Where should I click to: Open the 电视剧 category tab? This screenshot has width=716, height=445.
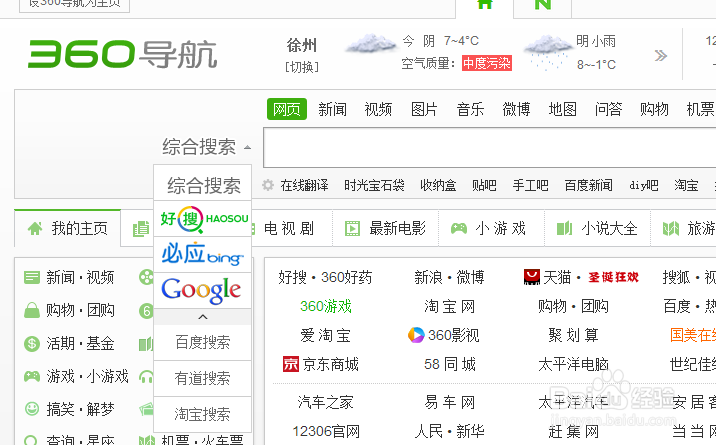pos(289,228)
